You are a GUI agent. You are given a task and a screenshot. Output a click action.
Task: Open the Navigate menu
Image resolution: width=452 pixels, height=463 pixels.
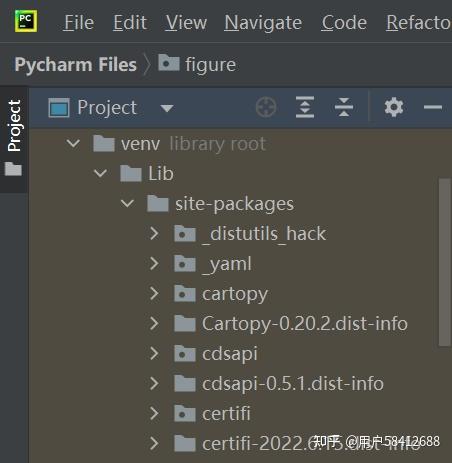(263, 23)
